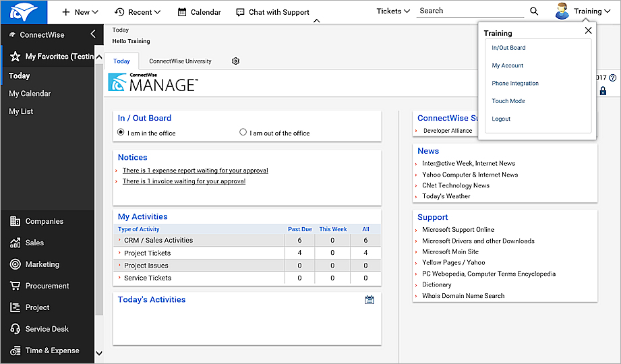Click the calendar icon in Today's Activities

click(x=369, y=300)
